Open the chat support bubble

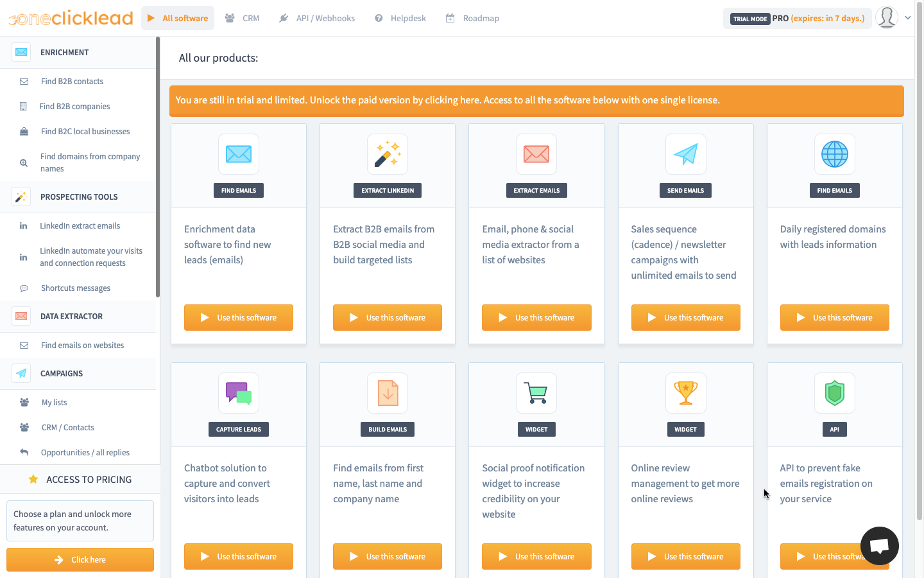[879, 545]
